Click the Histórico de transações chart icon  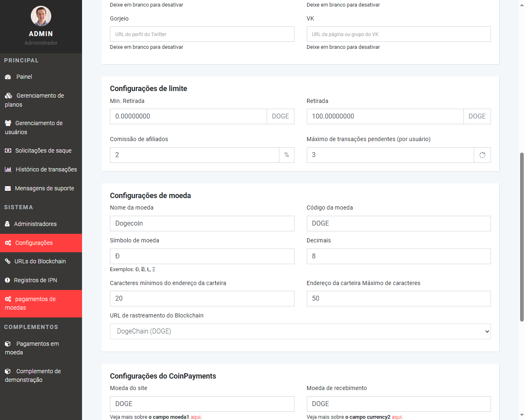pyautogui.click(x=8, y=169)
